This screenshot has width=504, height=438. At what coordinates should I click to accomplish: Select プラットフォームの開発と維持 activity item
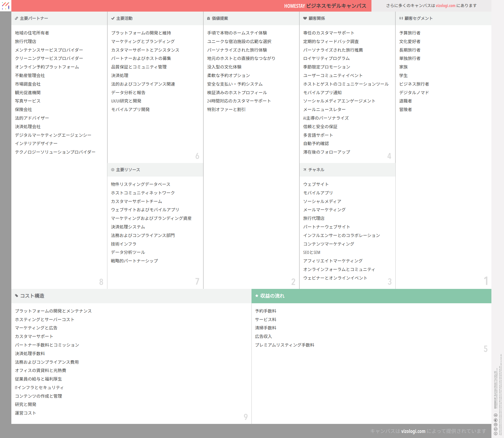pyautogui.click(x=141, y=33)
